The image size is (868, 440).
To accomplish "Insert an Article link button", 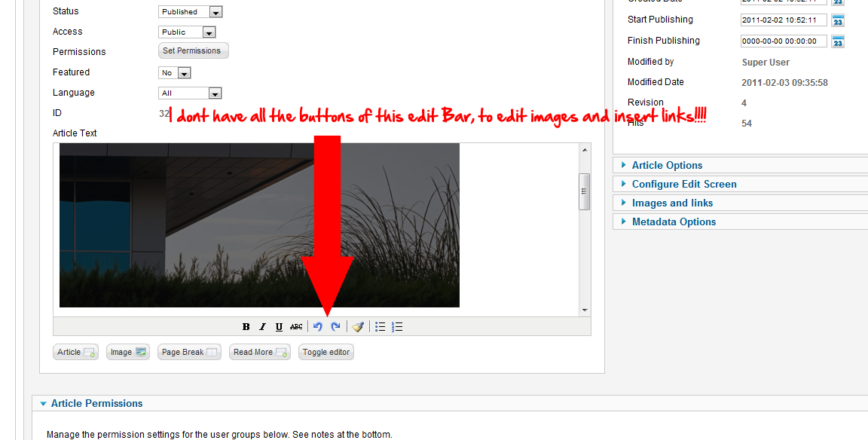I will [75, 352].
